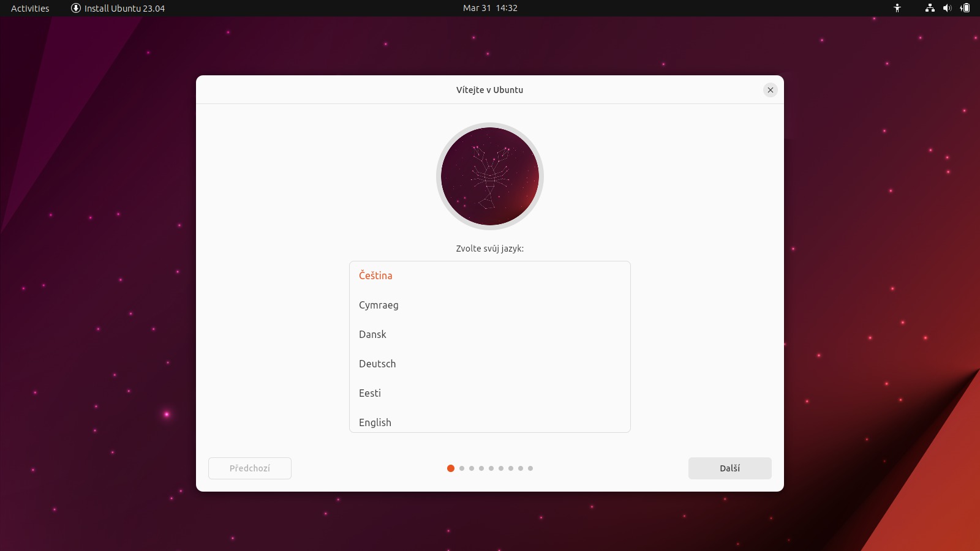
Task: Open the clock showing Mar 31 14:32
Action: tap(490, 8)
